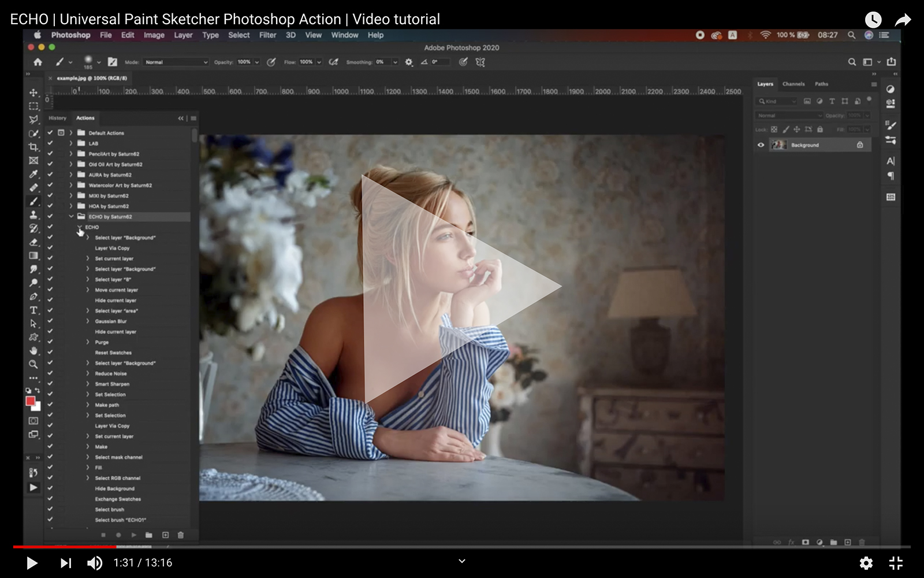Play the video using the bottom-left play button
This screenshot has height=578, width=924.
(x=32, y=563)
